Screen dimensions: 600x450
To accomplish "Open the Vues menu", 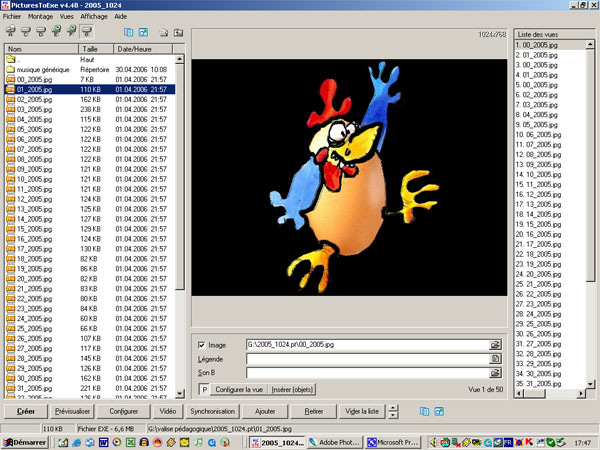I will [66, 16].
